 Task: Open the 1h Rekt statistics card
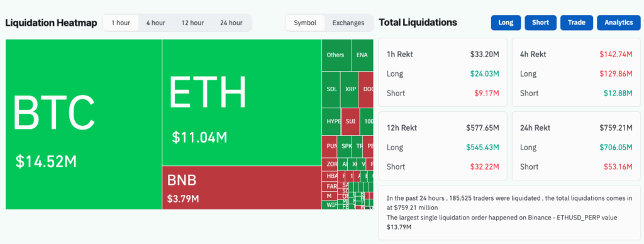click(443, 72)
